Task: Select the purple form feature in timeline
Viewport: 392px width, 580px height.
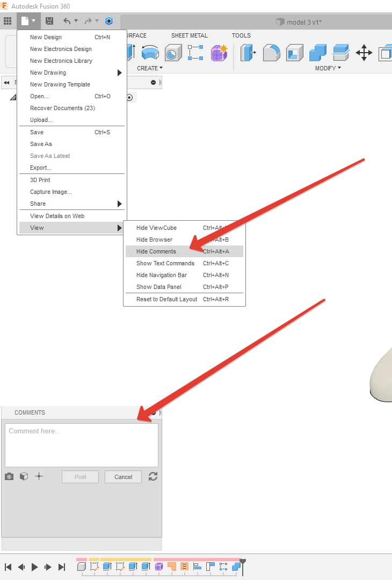Action: (x=159, y=567)
